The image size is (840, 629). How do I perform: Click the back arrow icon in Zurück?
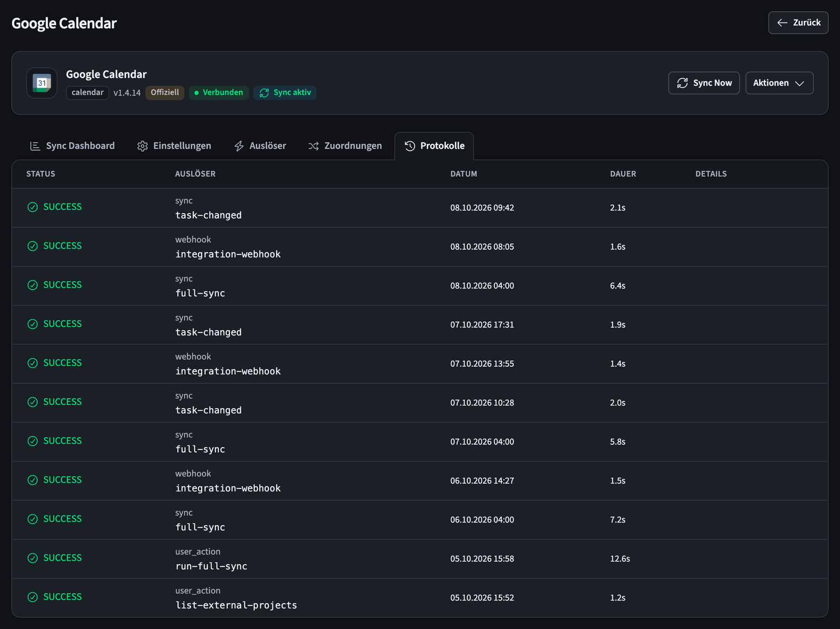782,23
